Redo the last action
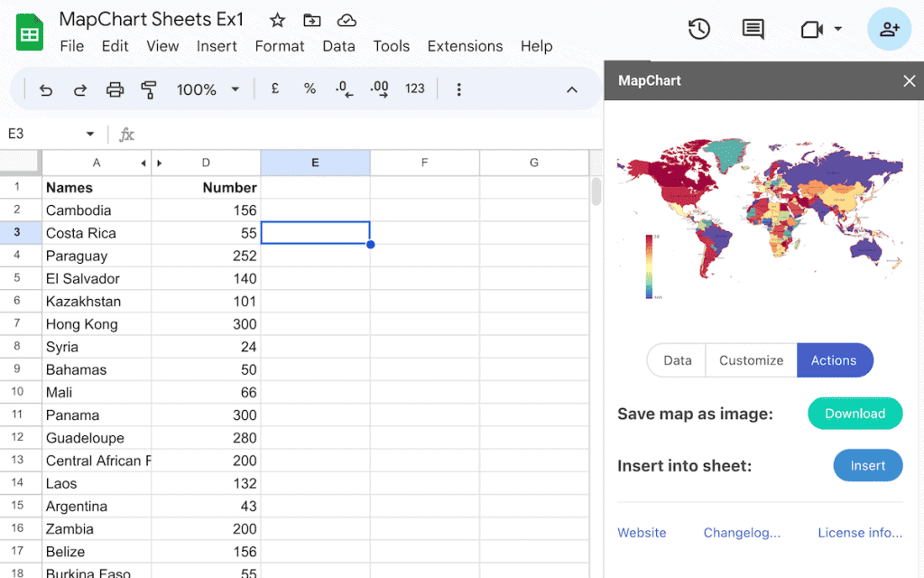Viewport: 924px width, 578px height. [x=80, y=89]
